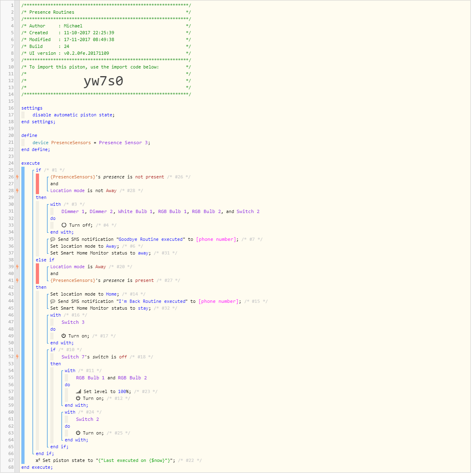The width and height of the screenshot is (474, 476).
Task: Click Switch 2 device on line 61
Action: 87,420
